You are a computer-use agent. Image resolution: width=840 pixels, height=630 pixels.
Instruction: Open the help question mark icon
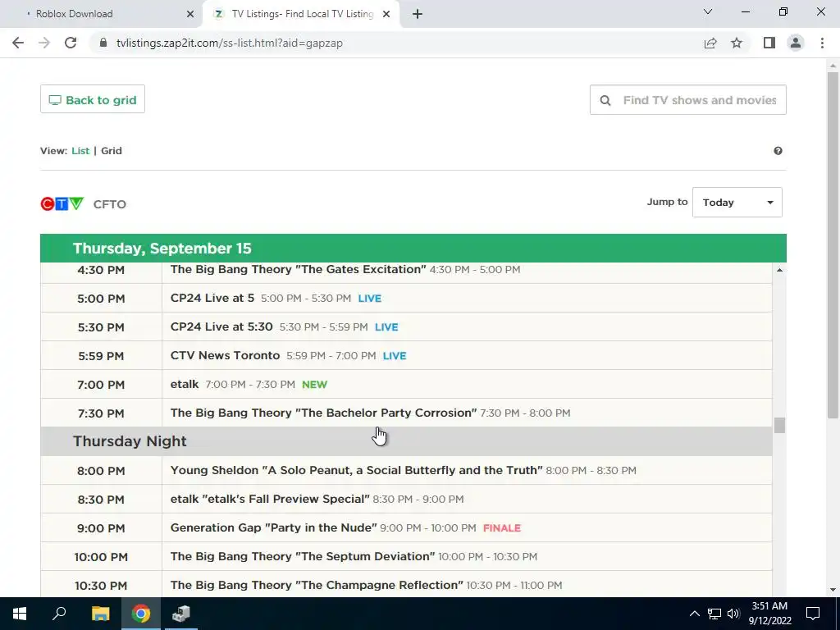coord(778,151)
